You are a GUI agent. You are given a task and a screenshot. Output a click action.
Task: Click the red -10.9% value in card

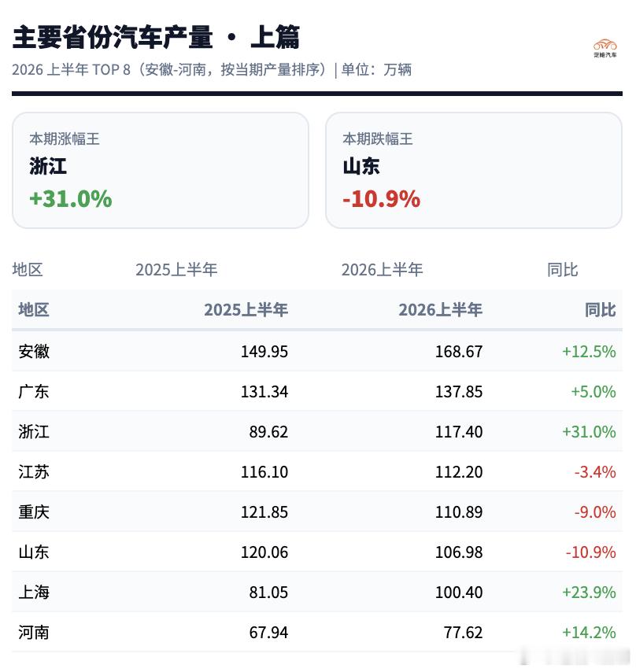point(382,199)
